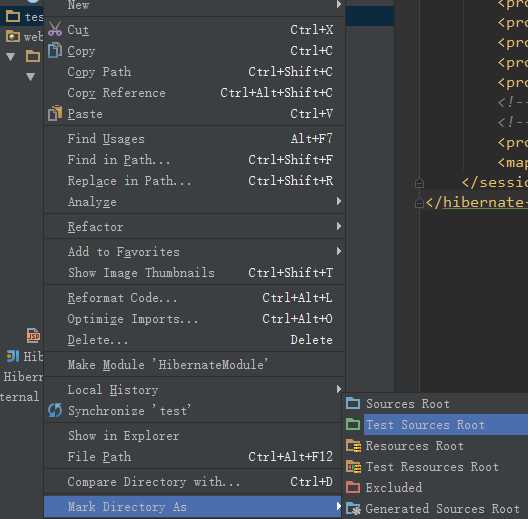Image resolution: width=528 pixels, height=519 pixels.
Task: Click the closing </hibernate tag in editor
Action: tap(476, 202)
